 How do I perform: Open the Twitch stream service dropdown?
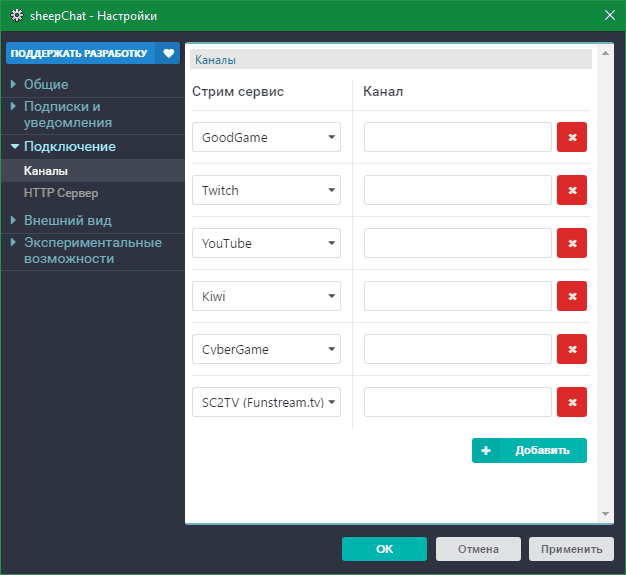[x=266, y=190]
